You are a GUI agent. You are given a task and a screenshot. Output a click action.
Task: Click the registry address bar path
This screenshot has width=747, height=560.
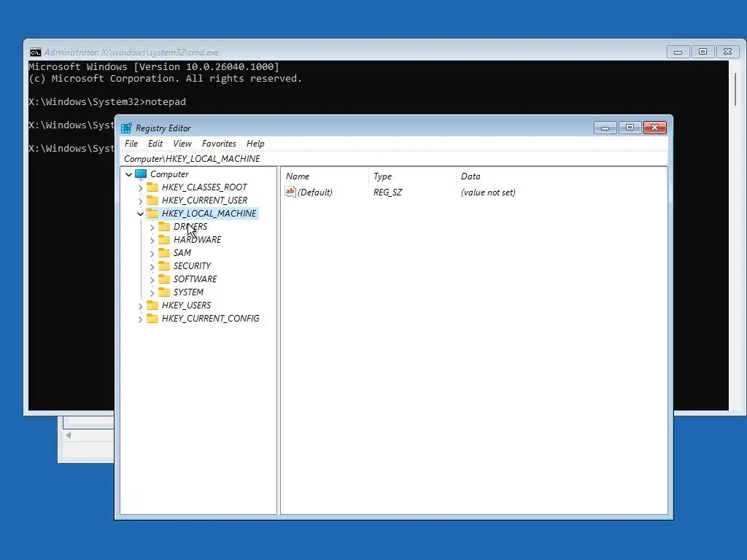(192, 158)
